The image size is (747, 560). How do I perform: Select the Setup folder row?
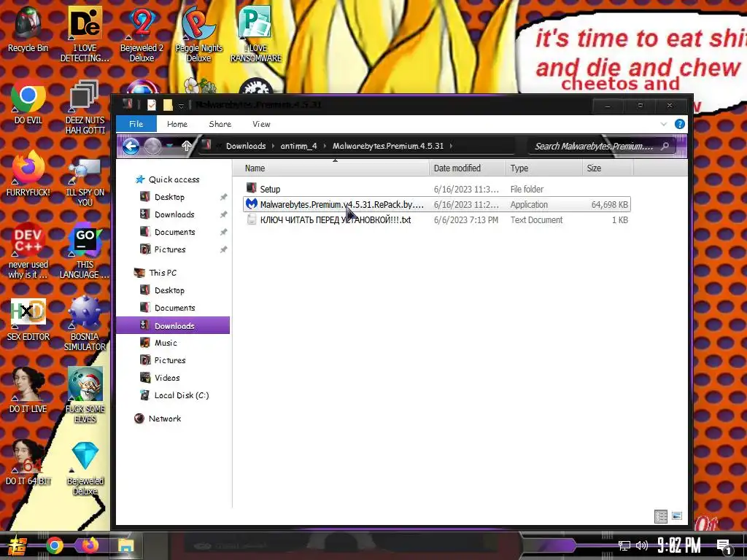pos(437,189)
